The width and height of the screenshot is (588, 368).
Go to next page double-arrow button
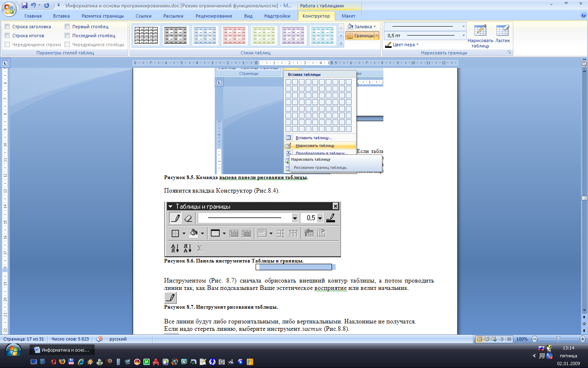[x=584, y=330]
